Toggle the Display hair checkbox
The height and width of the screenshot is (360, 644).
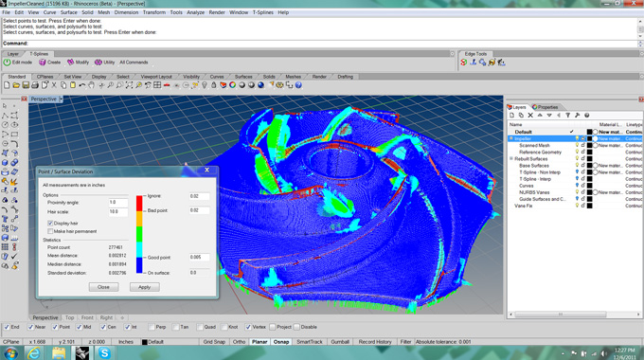[50, 224]
